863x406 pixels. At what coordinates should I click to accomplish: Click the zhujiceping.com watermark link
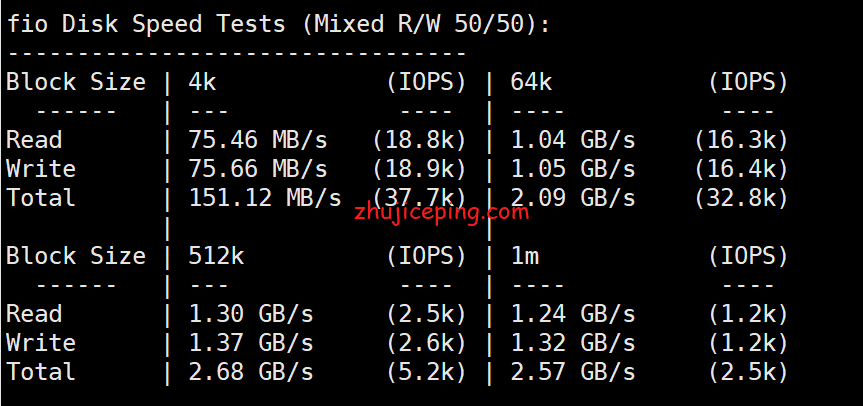coord(441,211)
